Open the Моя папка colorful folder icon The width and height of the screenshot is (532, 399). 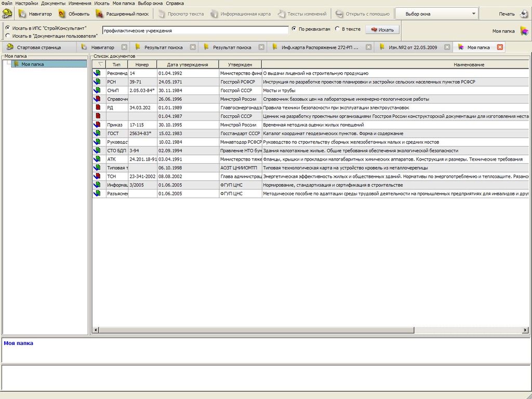coord(524,31)
